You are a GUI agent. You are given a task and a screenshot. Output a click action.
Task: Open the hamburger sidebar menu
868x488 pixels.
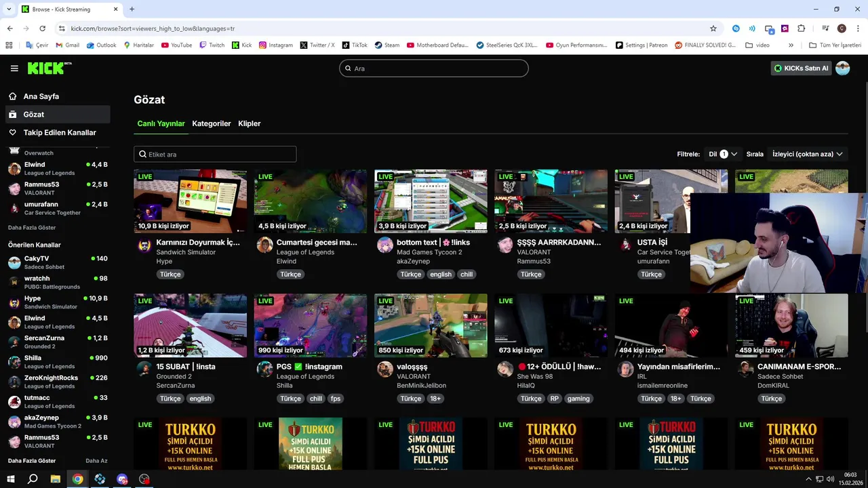pyautogui.click(x=14, y=68)
